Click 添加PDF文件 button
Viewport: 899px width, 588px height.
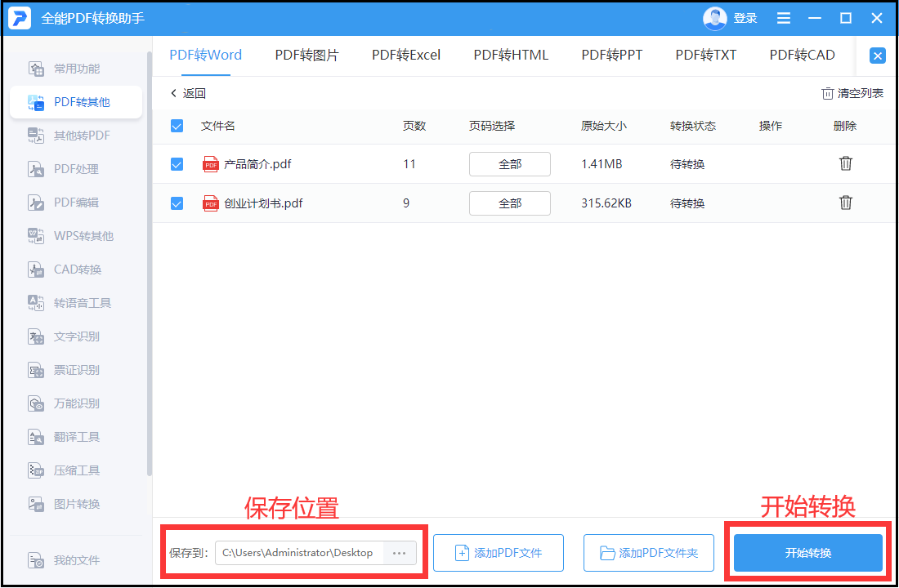pos(499,553)
